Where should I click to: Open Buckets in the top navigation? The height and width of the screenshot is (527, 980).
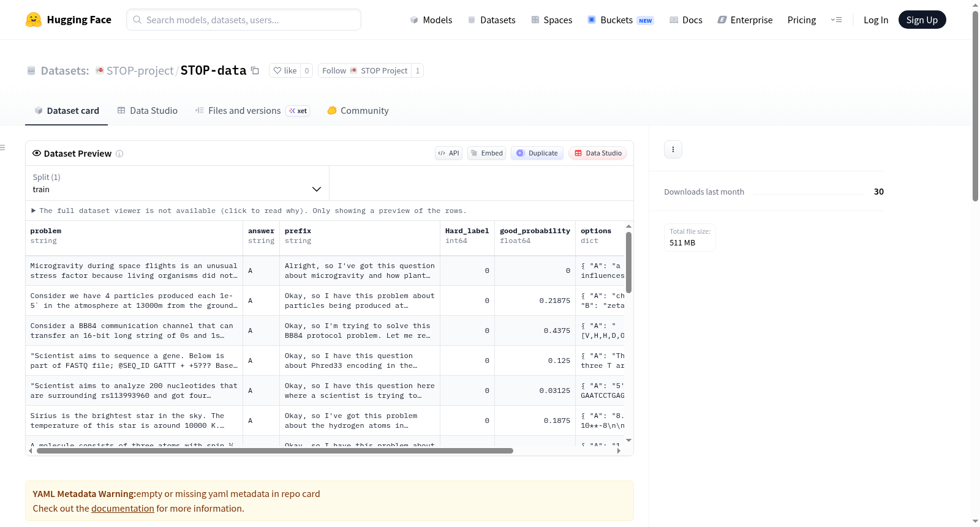pos(620,20)
